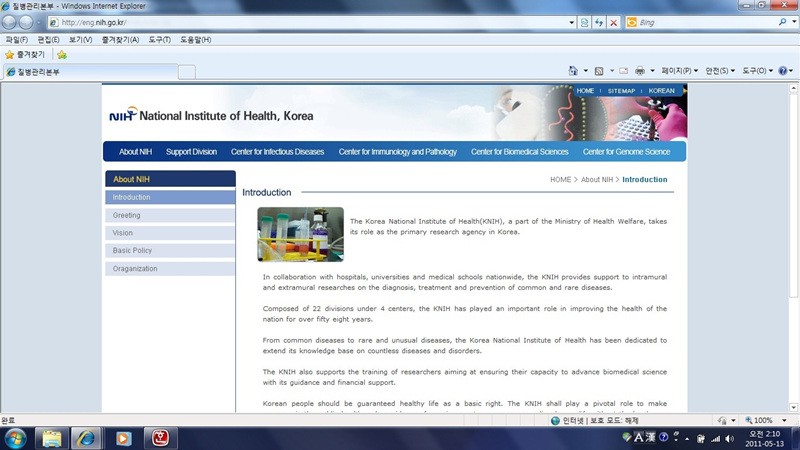Click the scroll down arrow
The width and height of the screenshot is (800, 450).
(793, 407)
